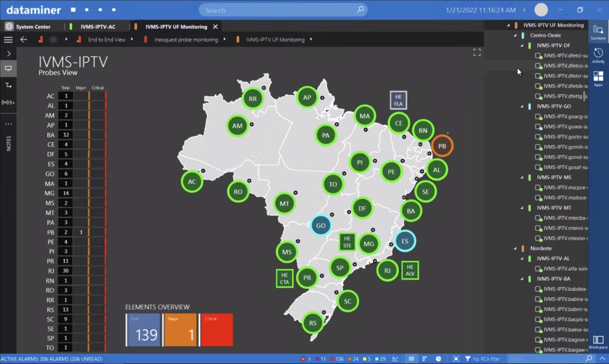The width and height of the screenshot is (609, 364).
Task: Collapse the Centro-Oeste tree node
Action: [x=515, y=35]
